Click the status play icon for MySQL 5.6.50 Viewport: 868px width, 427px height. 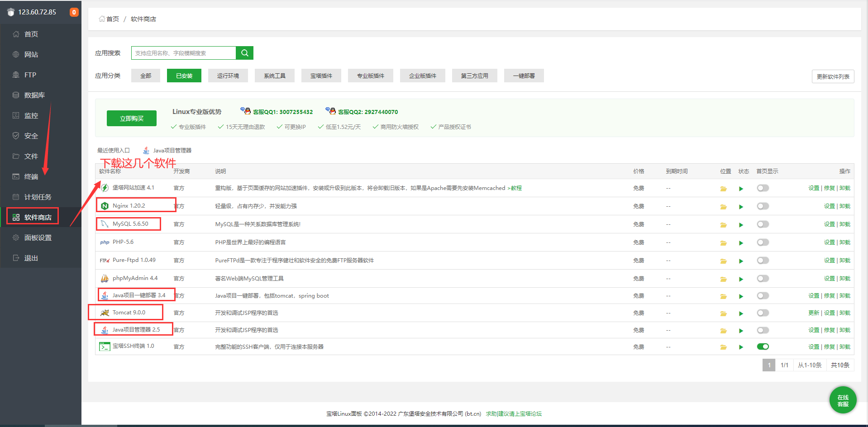click(741, 225)
